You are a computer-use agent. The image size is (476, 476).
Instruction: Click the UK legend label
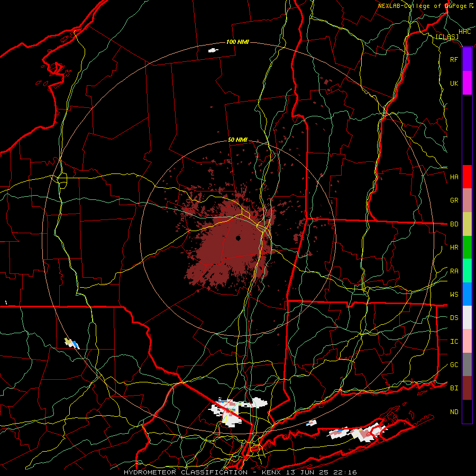pos(454,83)
